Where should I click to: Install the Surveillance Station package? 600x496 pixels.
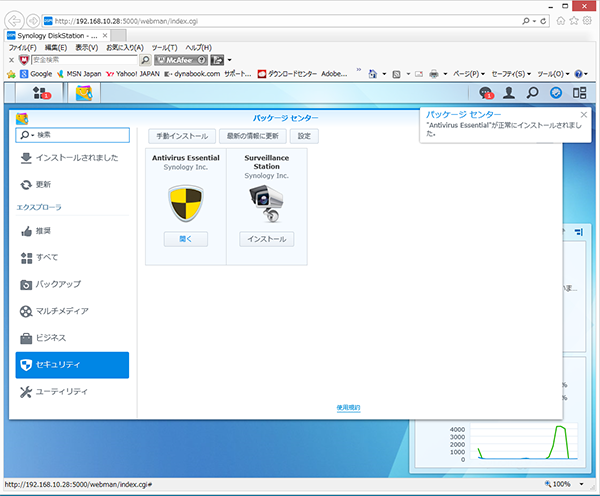(267, 239)
